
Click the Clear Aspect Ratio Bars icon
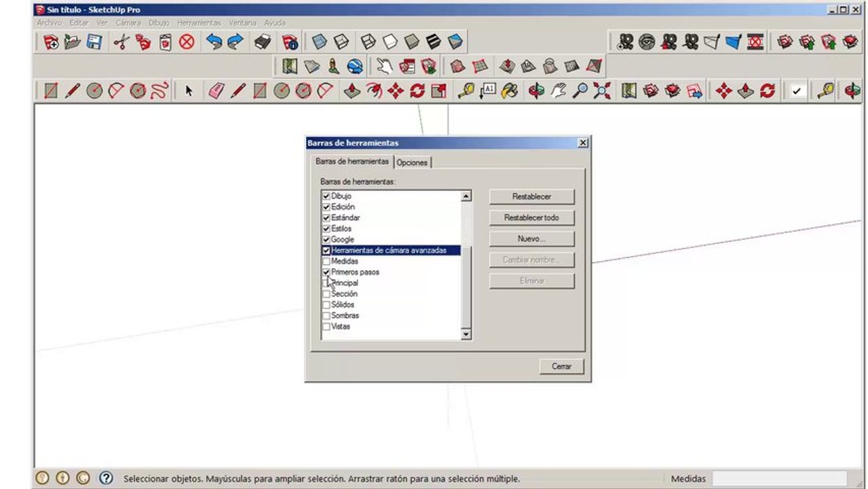pos(755,42)
